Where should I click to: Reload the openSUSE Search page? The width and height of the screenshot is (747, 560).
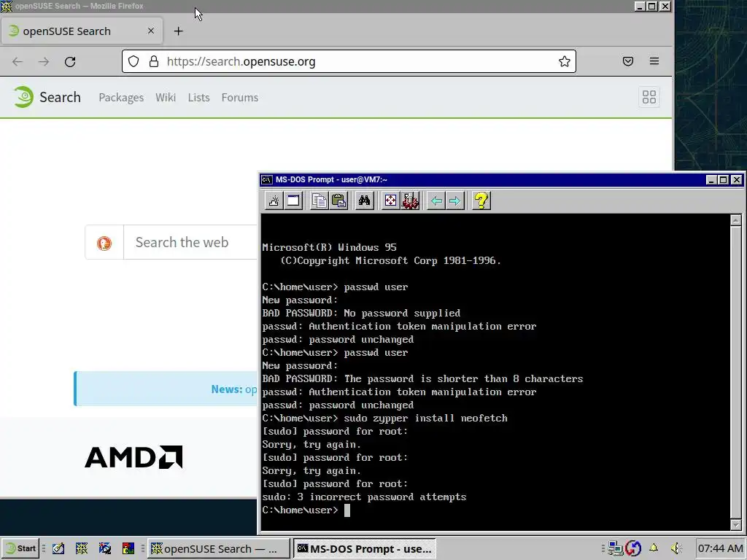coord(70,61)
